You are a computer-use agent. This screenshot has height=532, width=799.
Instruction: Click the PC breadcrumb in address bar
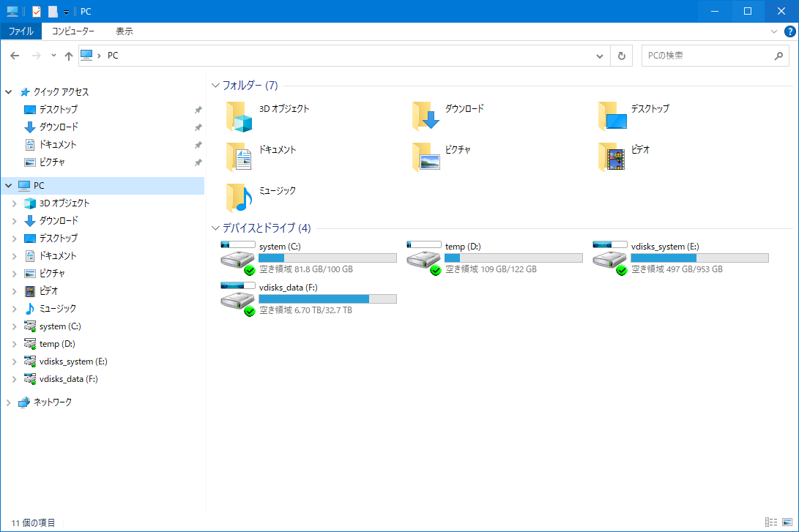click(113, 56)
